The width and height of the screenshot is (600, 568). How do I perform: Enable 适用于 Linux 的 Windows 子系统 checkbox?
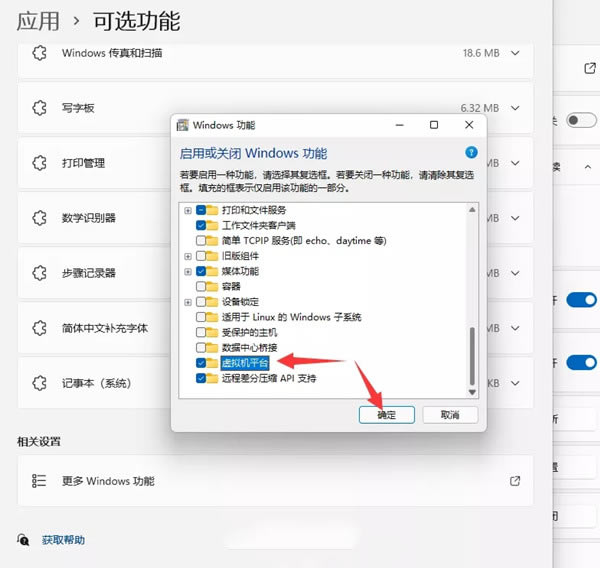click(201, 317)
